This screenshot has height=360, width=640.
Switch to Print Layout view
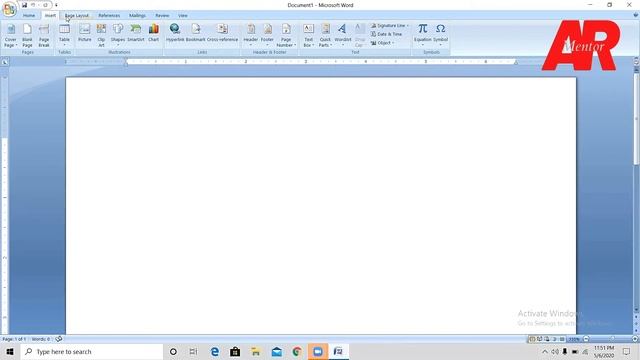532,339
